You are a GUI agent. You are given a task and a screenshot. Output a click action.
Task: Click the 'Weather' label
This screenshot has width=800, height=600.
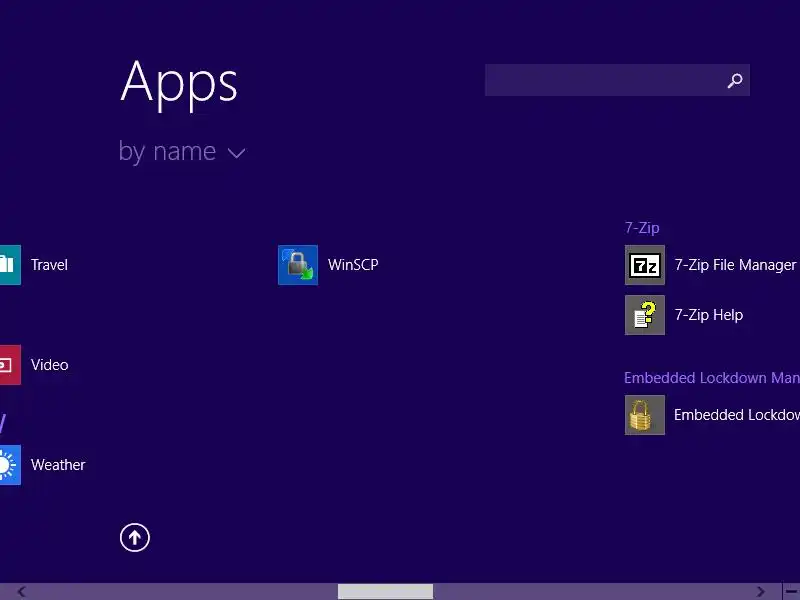click(x=58, y=465)
